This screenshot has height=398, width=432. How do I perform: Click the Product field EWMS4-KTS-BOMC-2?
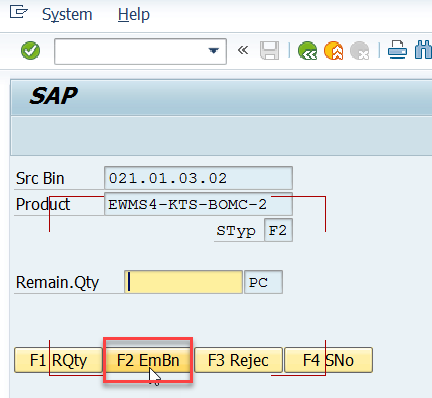pos(198,204)
